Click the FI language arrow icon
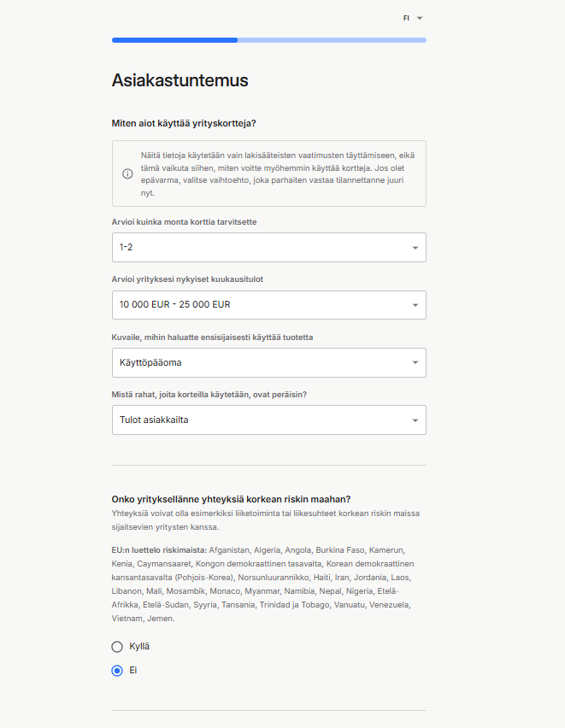565x728 pixels. tap(420, 18)
